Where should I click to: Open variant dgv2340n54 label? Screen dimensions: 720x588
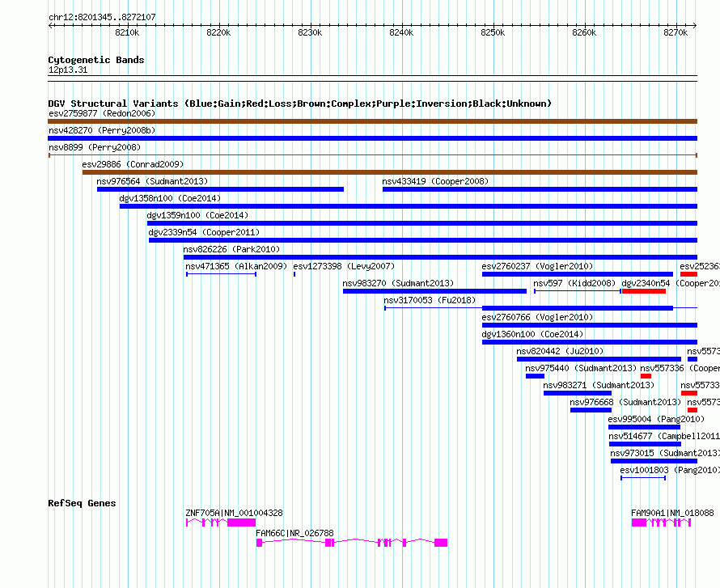coord(646,283)
